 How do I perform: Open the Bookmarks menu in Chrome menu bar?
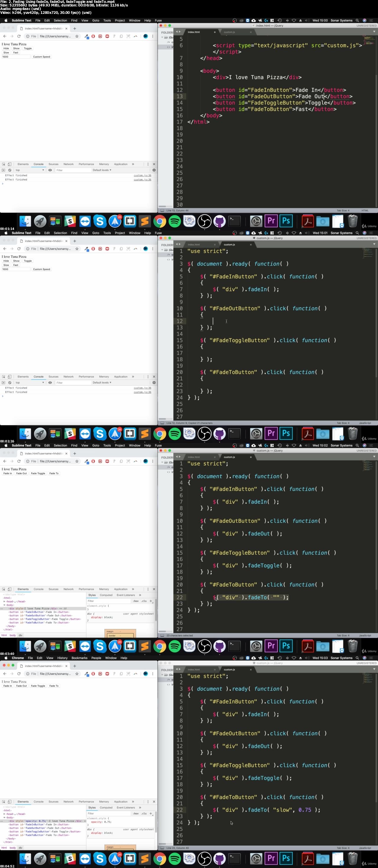(x=79, y=658)
